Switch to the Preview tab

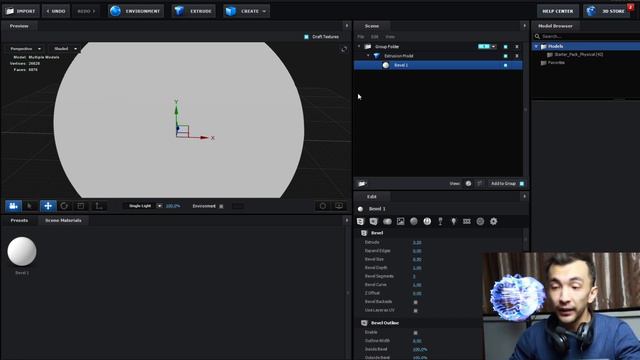coord(19,26)
